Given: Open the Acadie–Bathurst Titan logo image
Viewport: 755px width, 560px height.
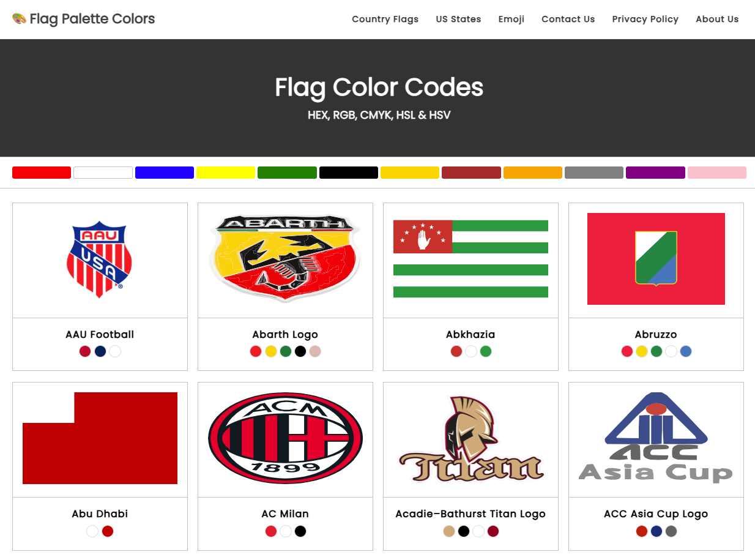Looking at the screenshot, I should coord(470,438).
